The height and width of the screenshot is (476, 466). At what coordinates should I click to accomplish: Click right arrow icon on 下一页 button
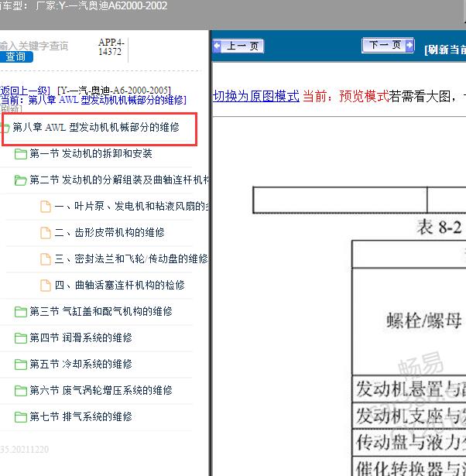(x=409, y=45)
